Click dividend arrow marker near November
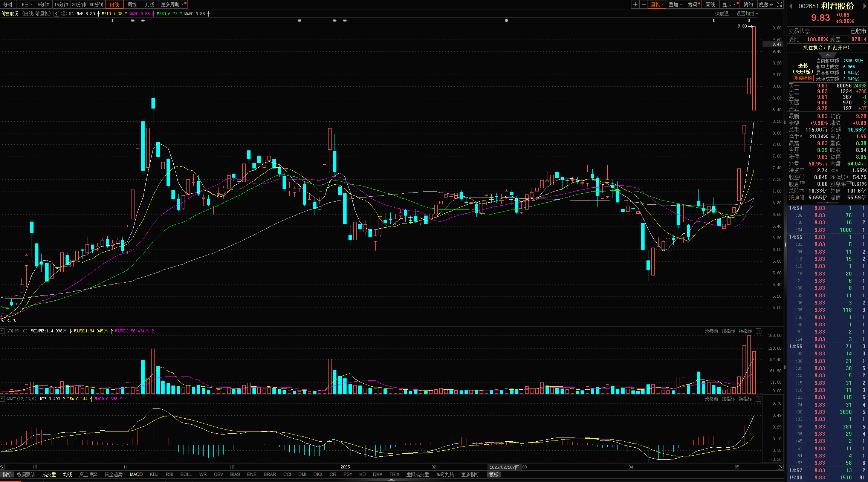 [112, 21]
